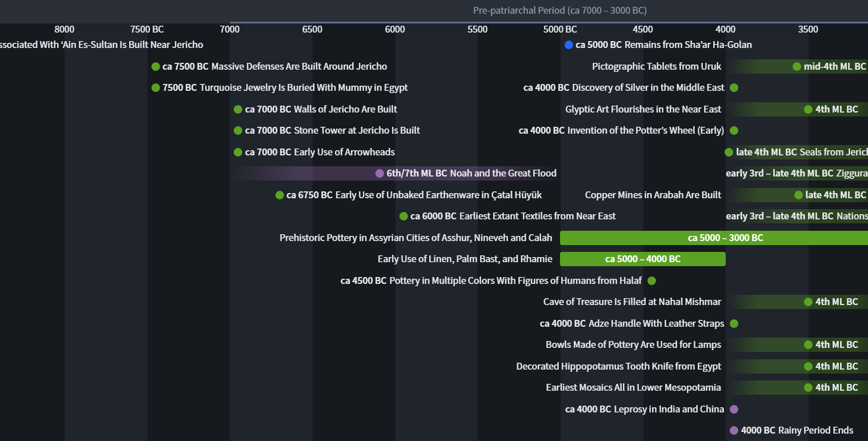Image resolution: width=868 pixels, height=441 pixels.
Task: Click the green dot for Discovery of Silver event
Action: click(734, 87)
